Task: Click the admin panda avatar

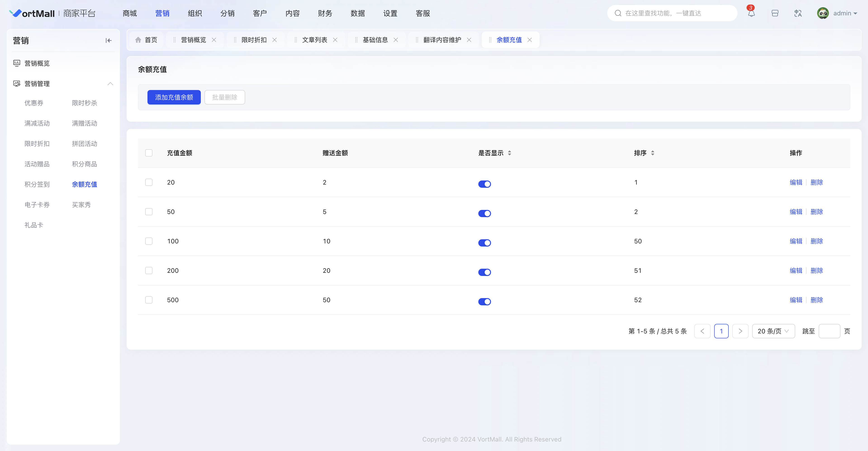Action: click(x=823, y=14)
